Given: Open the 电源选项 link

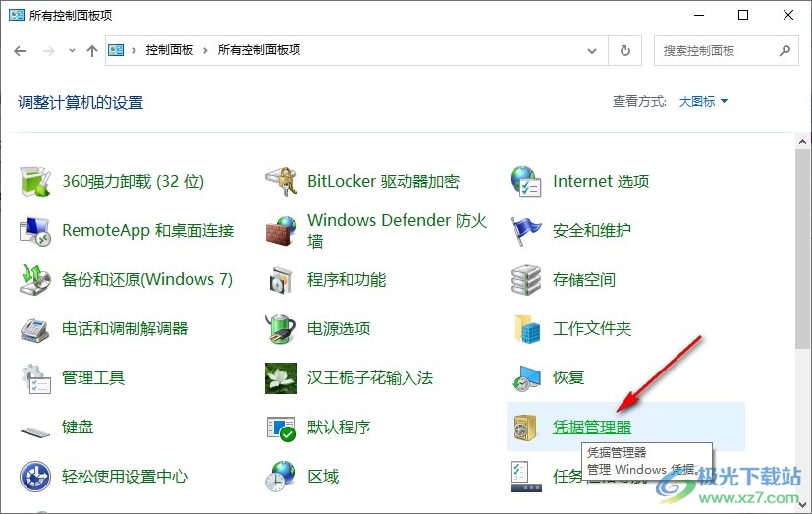Looking at the screenshot, I should coord(339,329).
